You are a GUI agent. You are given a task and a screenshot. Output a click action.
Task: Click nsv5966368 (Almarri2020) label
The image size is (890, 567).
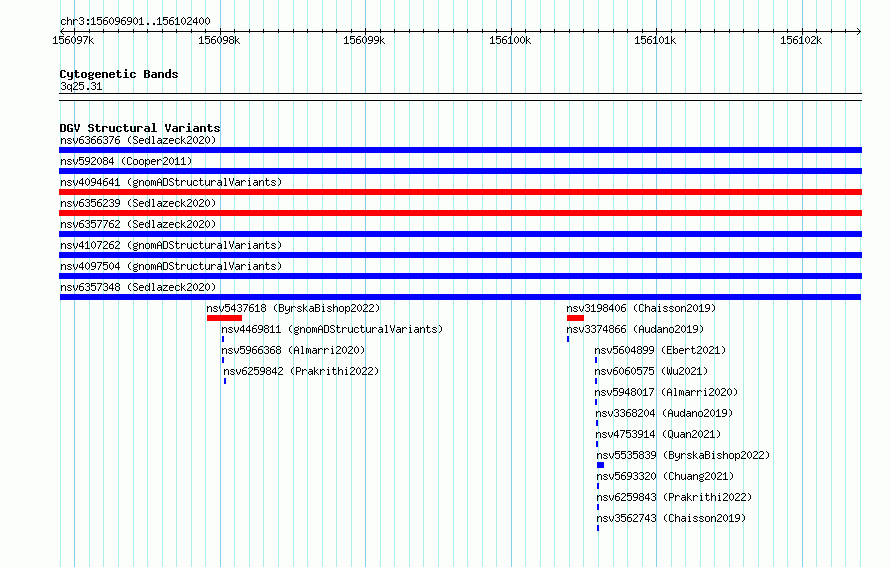(x=293, y=350)
